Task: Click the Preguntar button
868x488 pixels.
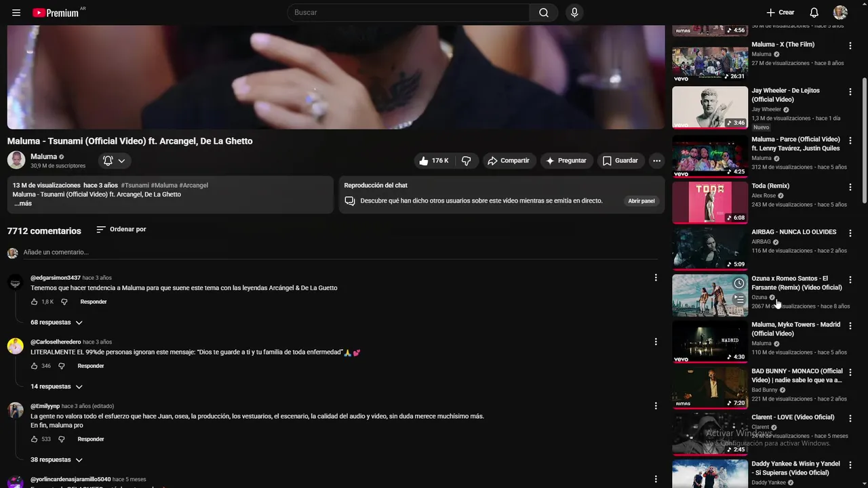Action: (x=566, y=161)
